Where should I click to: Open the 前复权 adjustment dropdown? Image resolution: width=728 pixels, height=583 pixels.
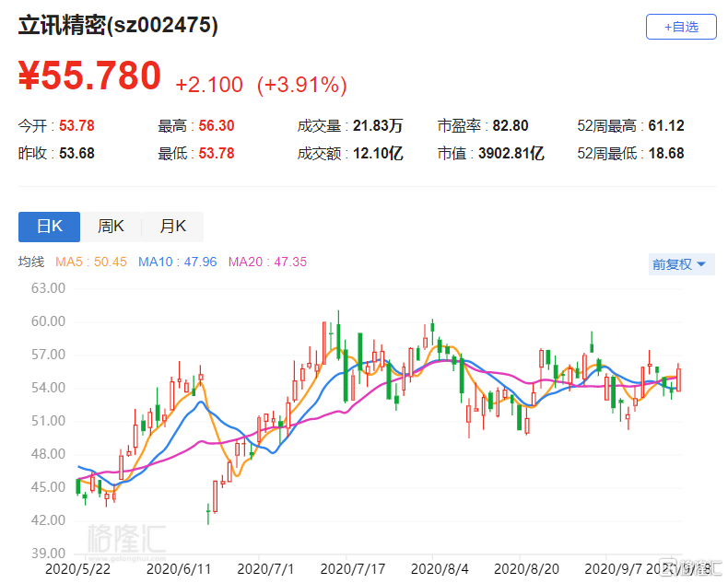(x=681, y=264)
